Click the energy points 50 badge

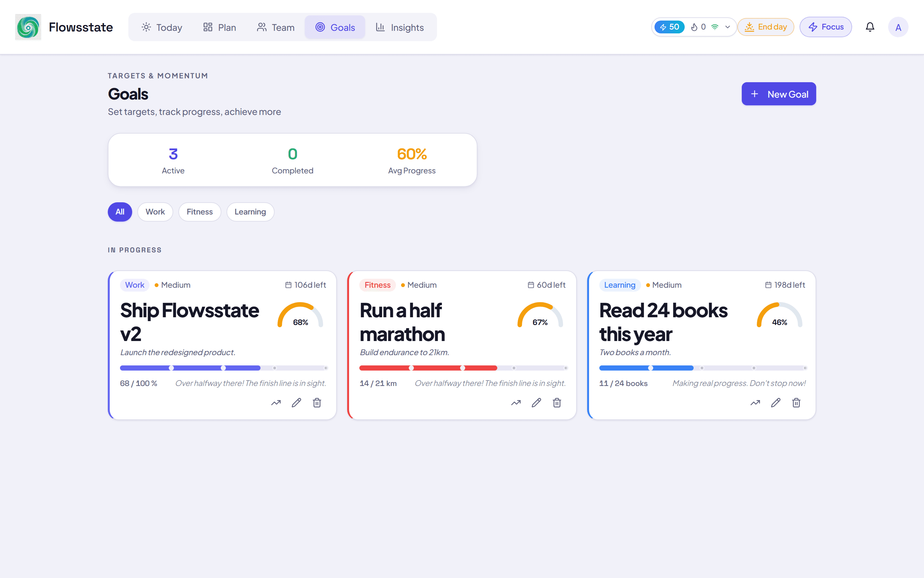(x=669, y=27)
